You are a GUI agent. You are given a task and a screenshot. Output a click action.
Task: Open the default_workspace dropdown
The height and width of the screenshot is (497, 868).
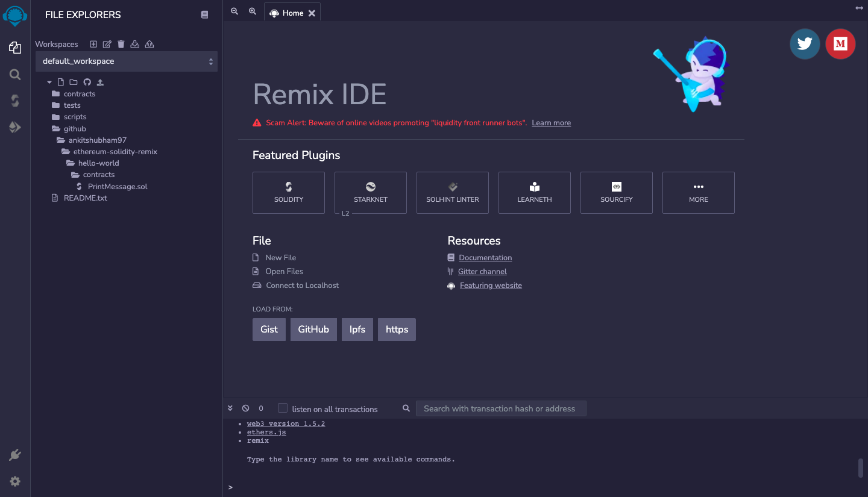pyautogui.click(x=127, y=61)
